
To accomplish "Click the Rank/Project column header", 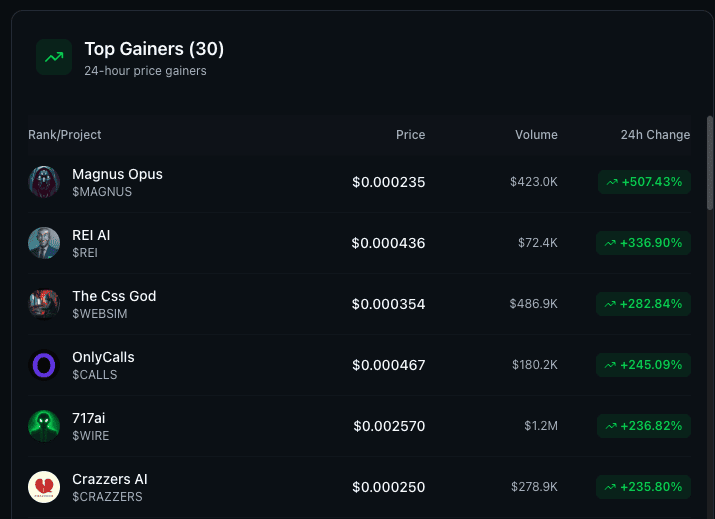I will pos(65,135).
